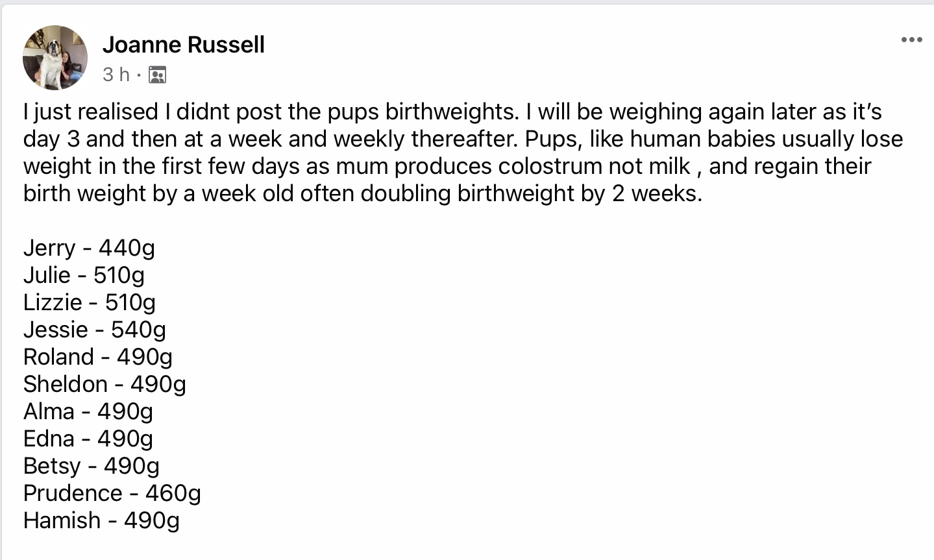This screenshot has width=934, height=560.
Task: Click the '3 h' post timestamp
Action: click(116, 75)
